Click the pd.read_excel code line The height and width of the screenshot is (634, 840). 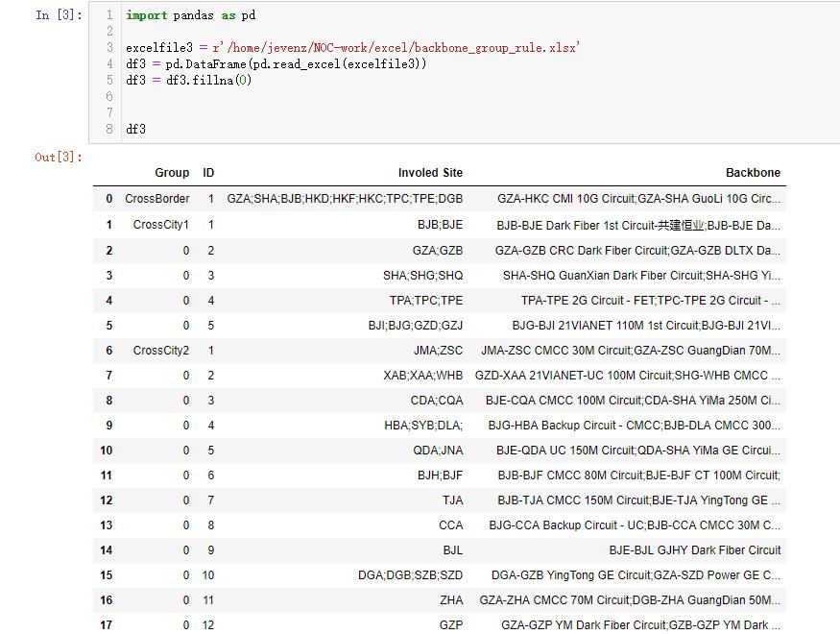[x=276, y=63]
